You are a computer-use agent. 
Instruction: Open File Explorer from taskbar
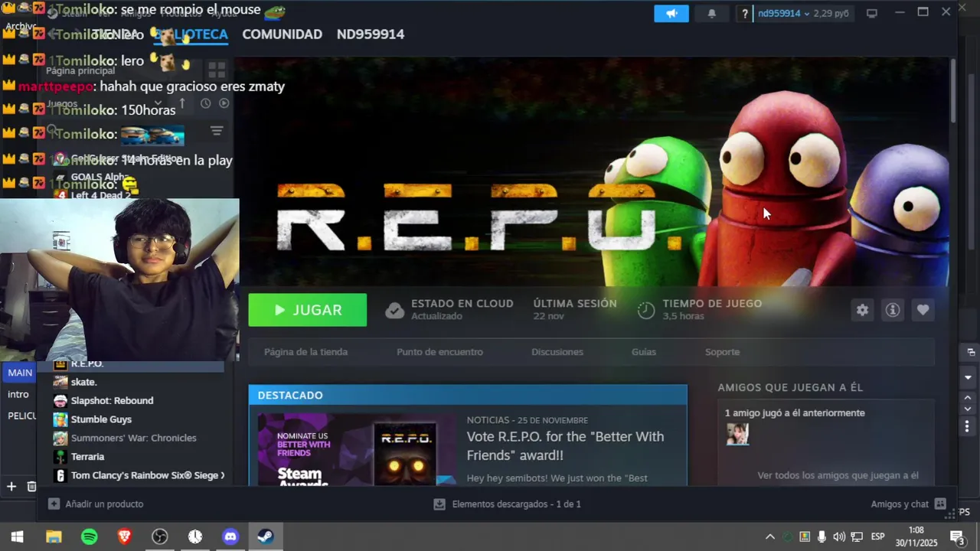(x=54, y=537)
